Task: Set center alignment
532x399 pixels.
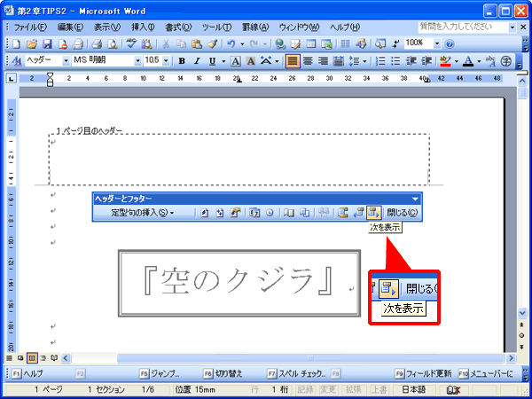Action: point(308,61)
